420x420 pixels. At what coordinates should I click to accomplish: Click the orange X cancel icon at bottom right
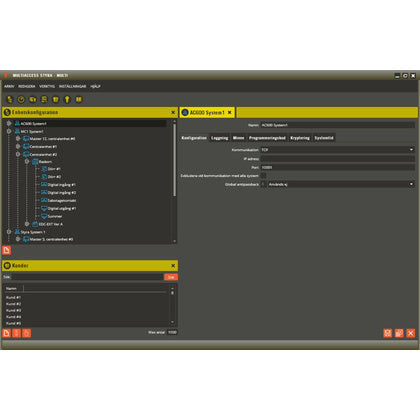pyautogui.click(x=411, y=333)
